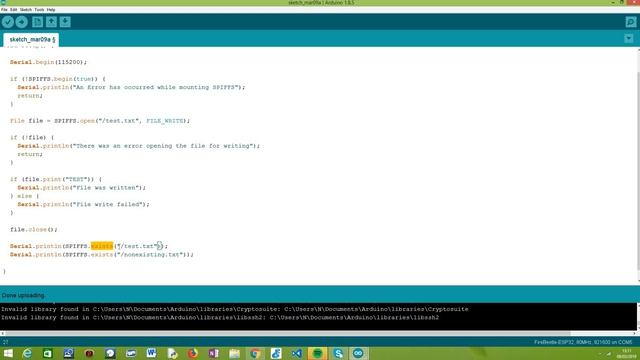Click the Upload (arrow) toolbar button
The image size is (640, 360).
pos(22,22)
